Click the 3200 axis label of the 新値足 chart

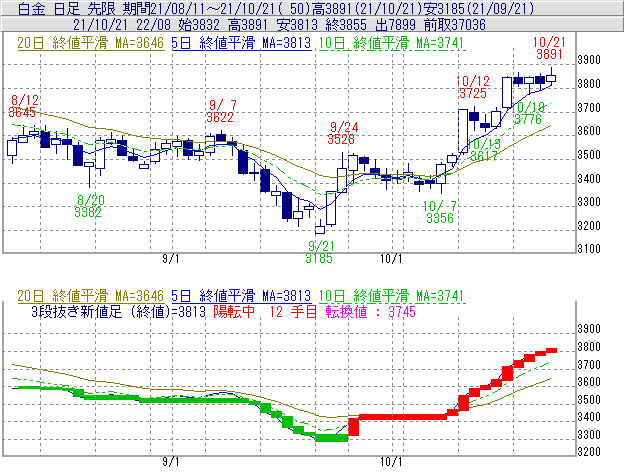[589, 452]
